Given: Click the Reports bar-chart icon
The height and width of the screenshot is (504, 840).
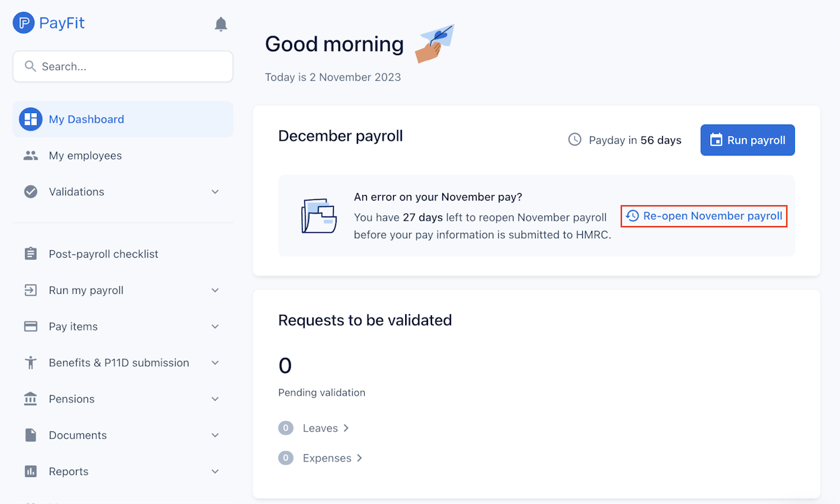Looking at the screenshot, I should click(30, 471).
